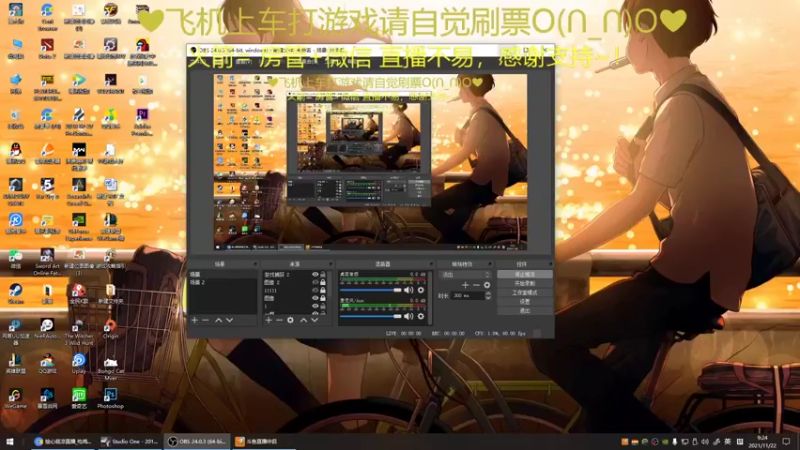800x450 pixels.
Task: Adjust the 麦克风/Aux volume slider
Action: click(x=371, y=316)
